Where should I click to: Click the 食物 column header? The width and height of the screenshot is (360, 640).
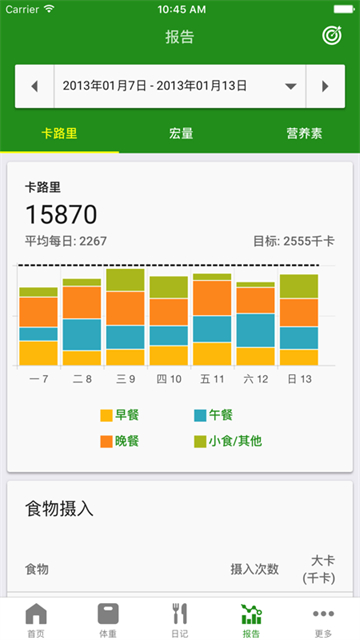coord(37,569)
